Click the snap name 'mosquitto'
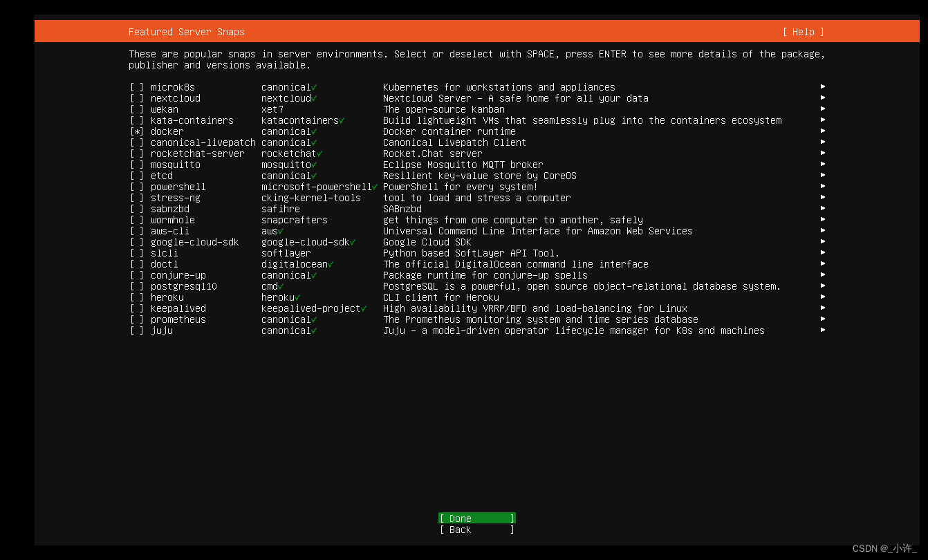The image size is (928, 560). (x=176, y=165)
